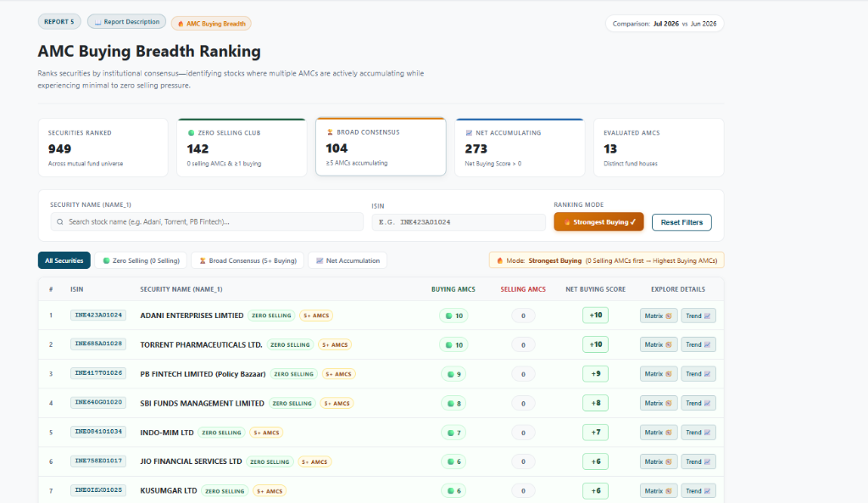Select All Securities filter tab
The width and height of the screenshot is (868, 503).
[x=64, y=260]
